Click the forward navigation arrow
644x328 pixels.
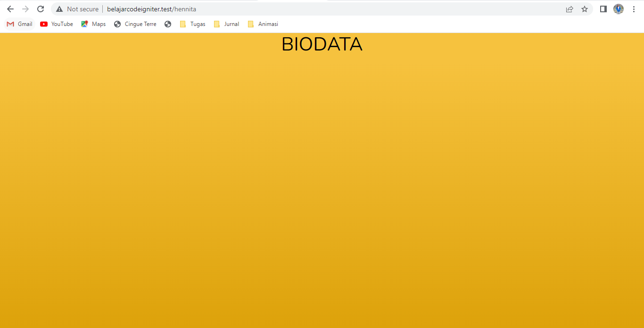[x=25, y=9]
